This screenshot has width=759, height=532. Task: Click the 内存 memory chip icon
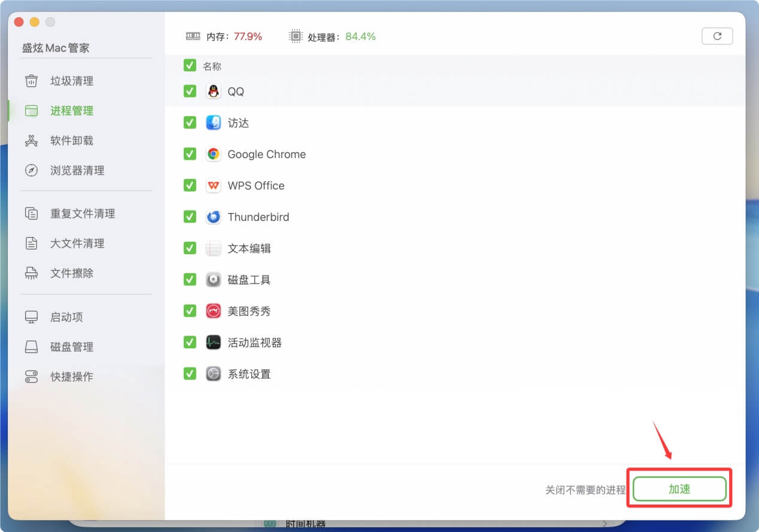pyautogui.click(x=193, y=36)
